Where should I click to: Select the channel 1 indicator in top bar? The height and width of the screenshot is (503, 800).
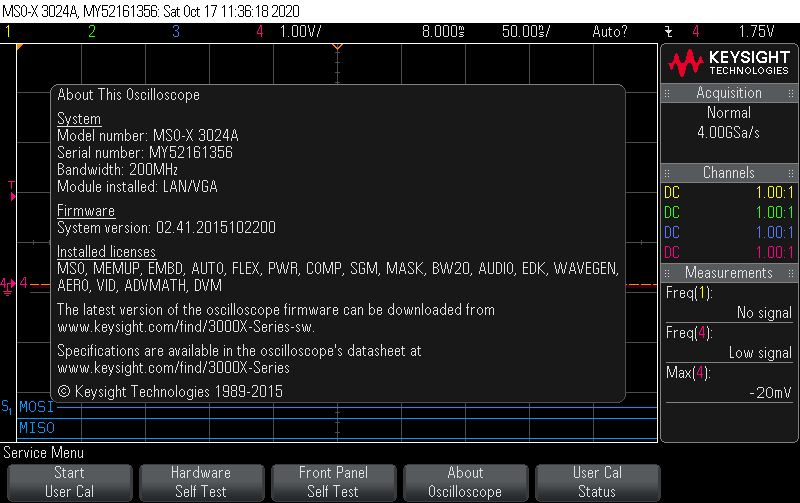(8, 32)
